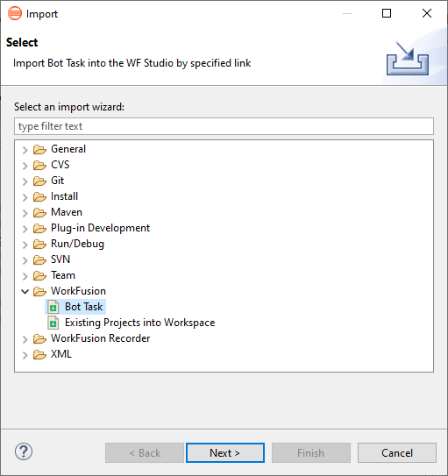The image size is (448, 476).
Task: Select the Install tree item
Action: pyautogui.click(x=64, y=196)
